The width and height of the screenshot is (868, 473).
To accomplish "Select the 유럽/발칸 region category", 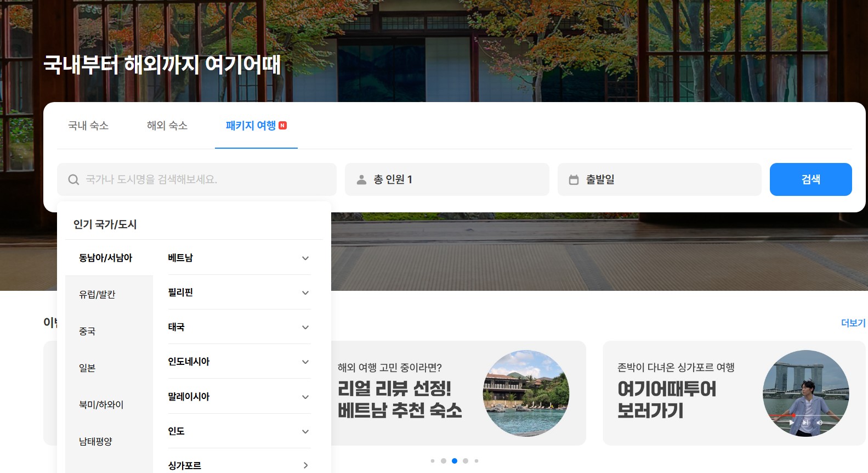I will [97, 295].
